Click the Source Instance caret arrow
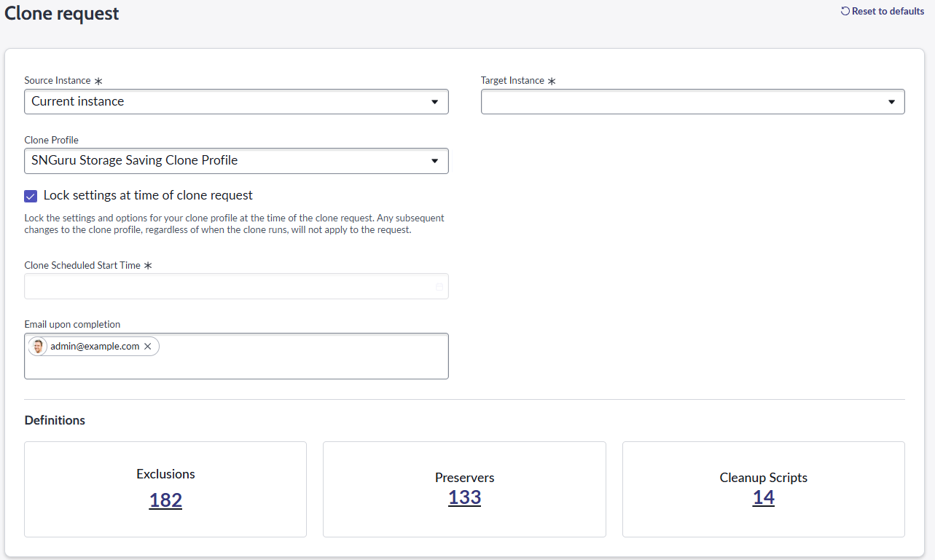The height and width of the screenshot is (560, 935). (x=434, y=102)
